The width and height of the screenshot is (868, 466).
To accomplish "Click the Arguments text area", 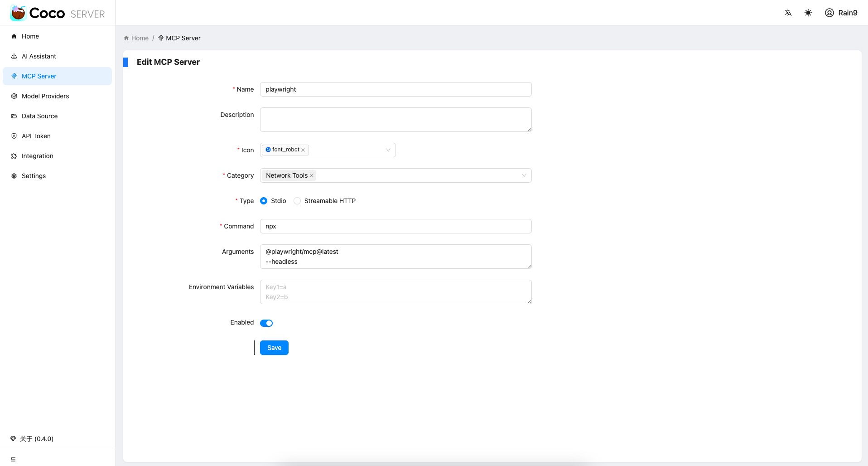I will 396,257.
